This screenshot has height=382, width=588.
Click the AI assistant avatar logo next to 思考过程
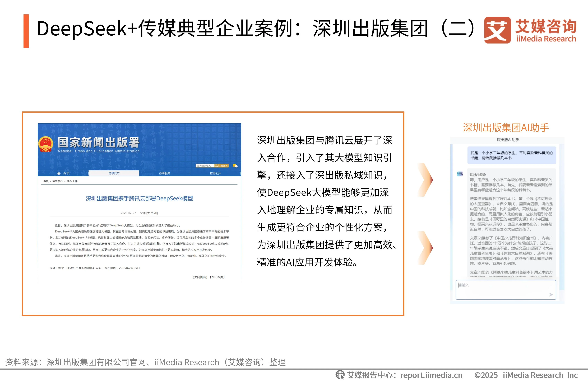tap(460, 174)
